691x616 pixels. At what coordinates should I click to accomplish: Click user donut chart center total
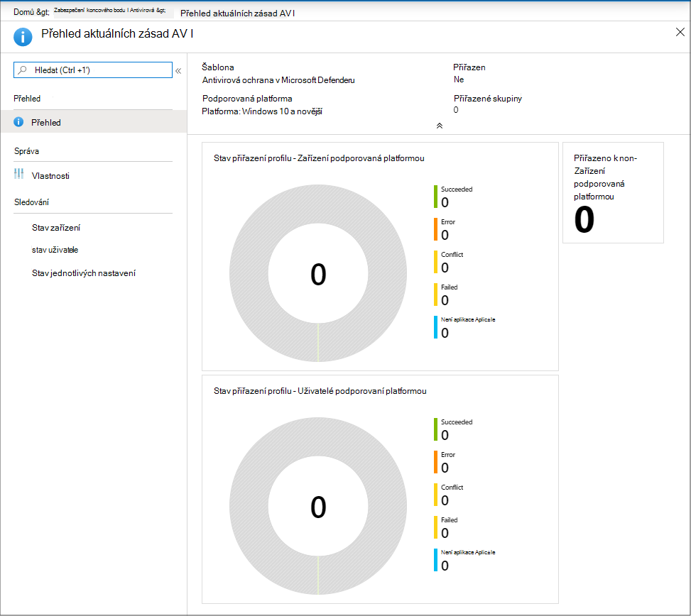[318, 507]
